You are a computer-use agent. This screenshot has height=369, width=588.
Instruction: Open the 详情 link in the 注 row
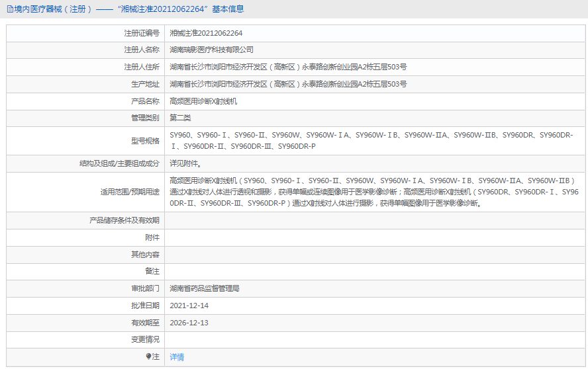point(177,357)
